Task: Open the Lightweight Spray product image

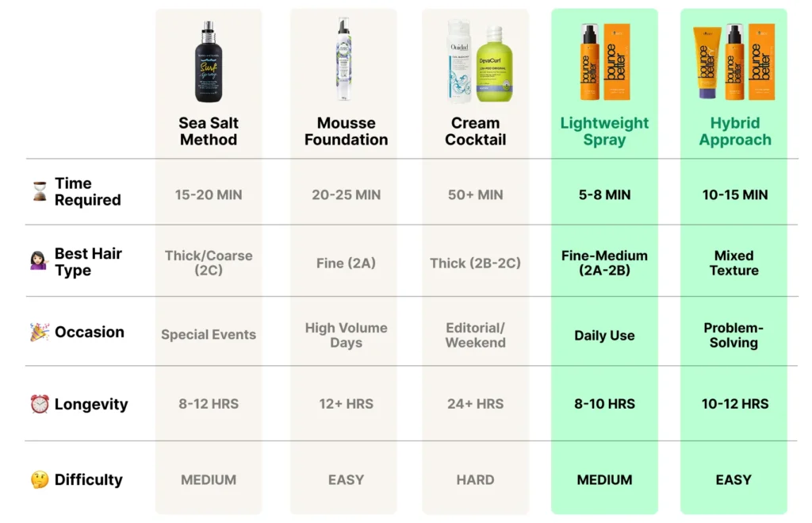Action: [x=604, y=62]
